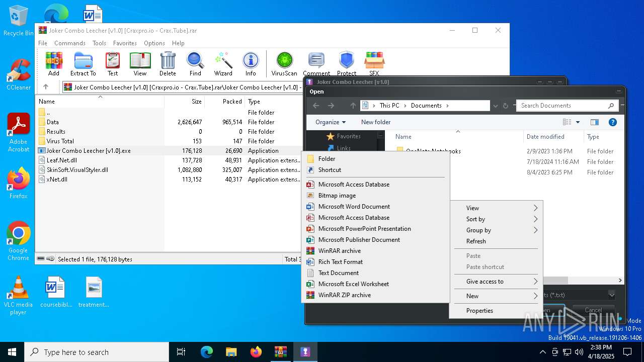This screenshot has height=362, width=644.
Task: Click WinRAR icon in taskbar
Action: [x=280, y=352]
